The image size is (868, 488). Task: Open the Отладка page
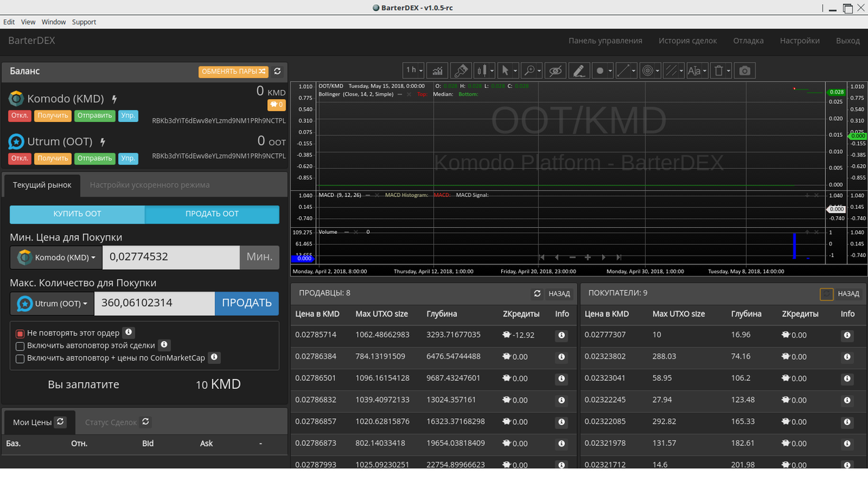point(749,41)
